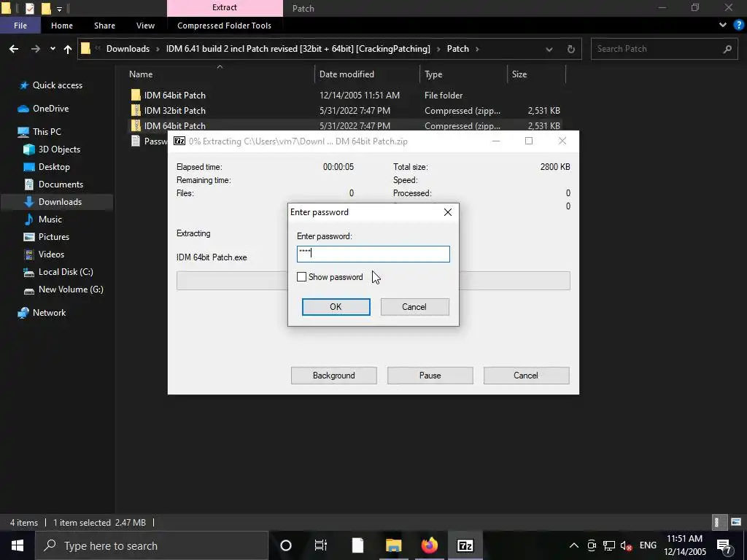Click the 32bit Patch zip archive icon

[x=136, y=111]
